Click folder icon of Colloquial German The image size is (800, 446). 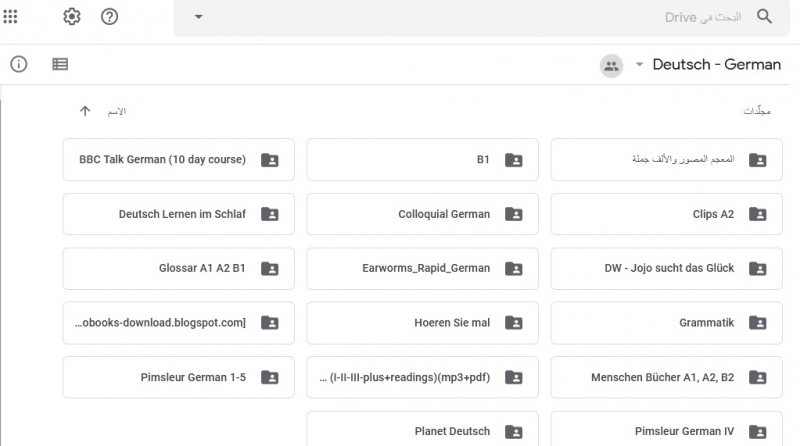pyautogui.click(x=513, y=214)
